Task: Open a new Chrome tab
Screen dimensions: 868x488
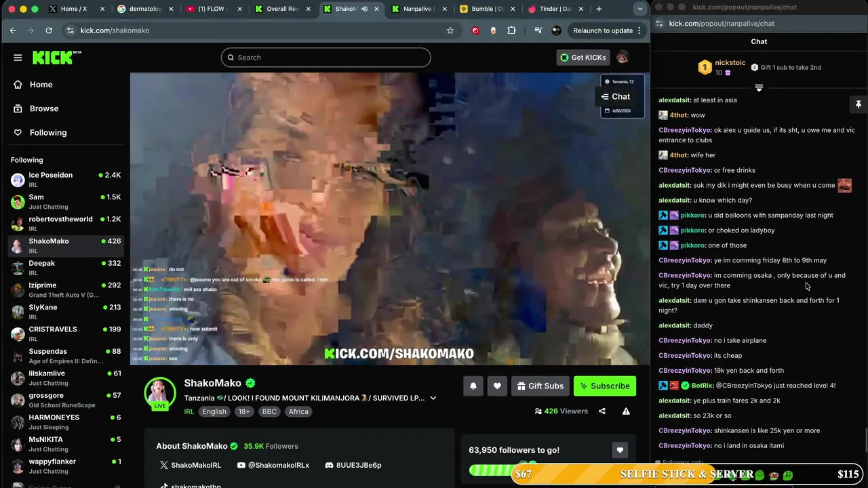Action: click(599, 9)
